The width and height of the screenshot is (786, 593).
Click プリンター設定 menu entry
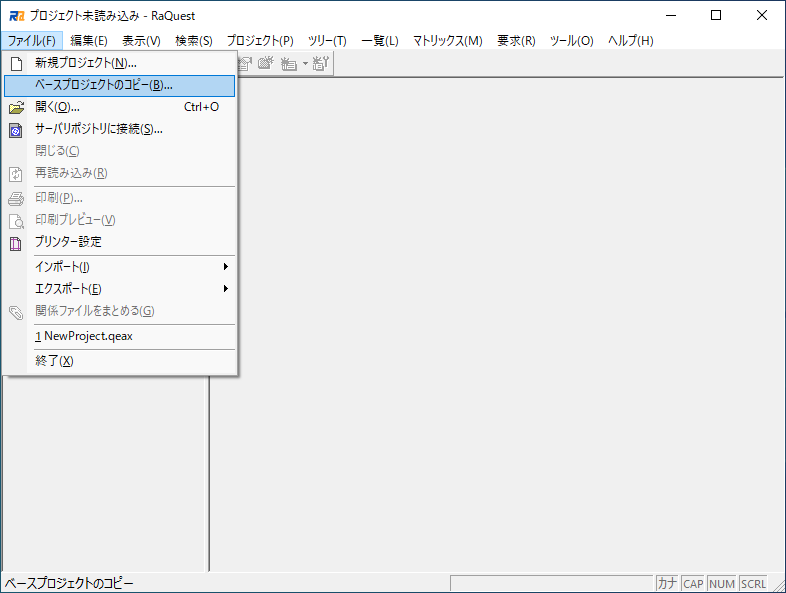pos(119,242)
